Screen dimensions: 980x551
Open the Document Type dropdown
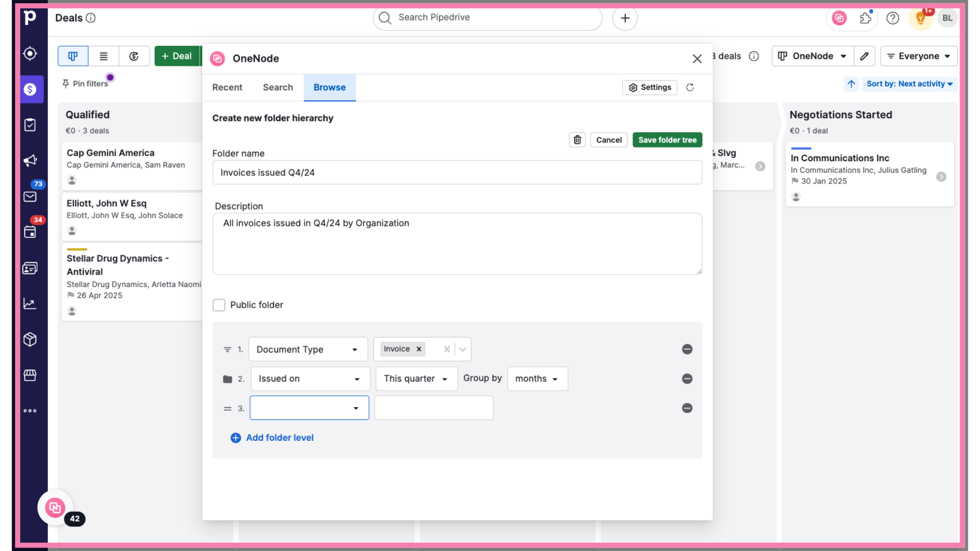(x=308, y=349)
